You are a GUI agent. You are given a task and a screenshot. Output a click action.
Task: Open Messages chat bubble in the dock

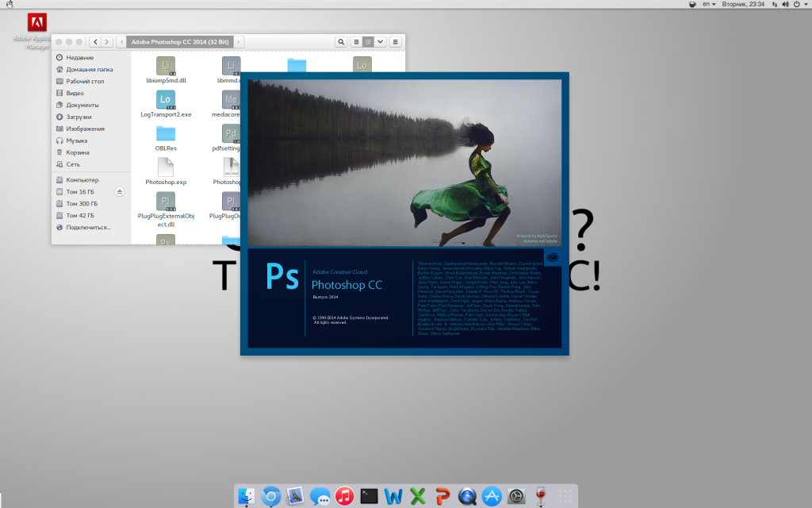320,497
